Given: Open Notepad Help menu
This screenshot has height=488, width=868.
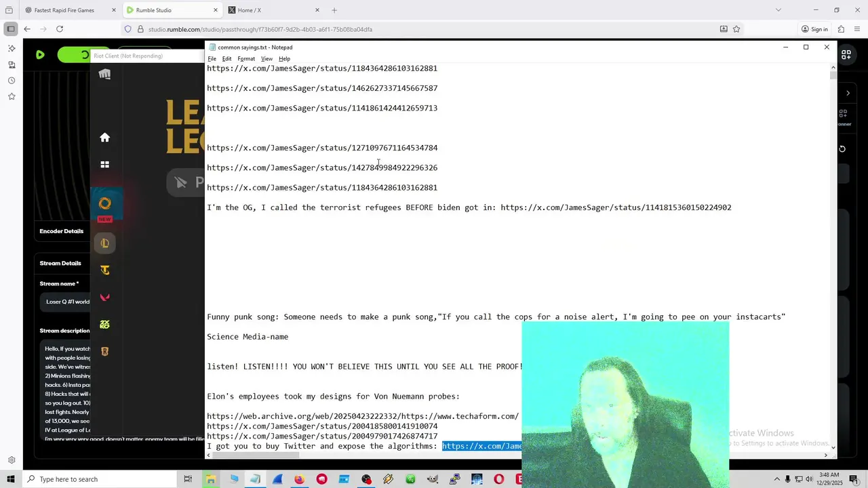Looking at the screenshot, I should tap(284, 59).
